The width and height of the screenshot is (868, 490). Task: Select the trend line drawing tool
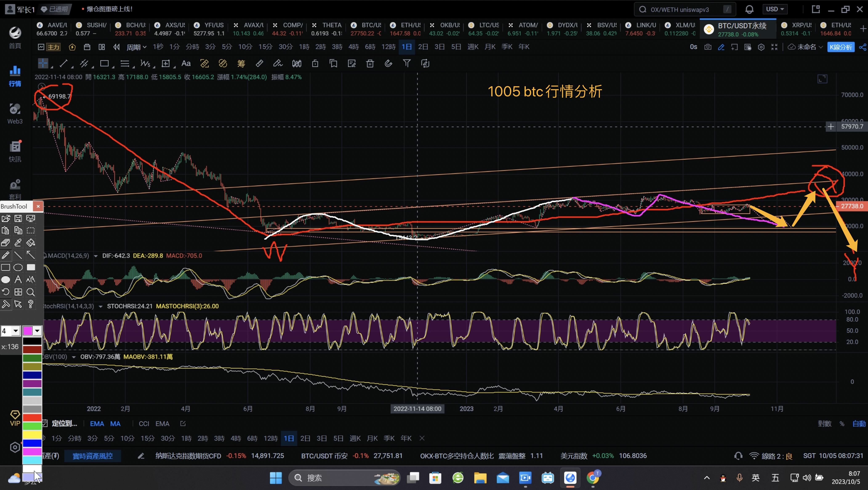tap(64, 63)
